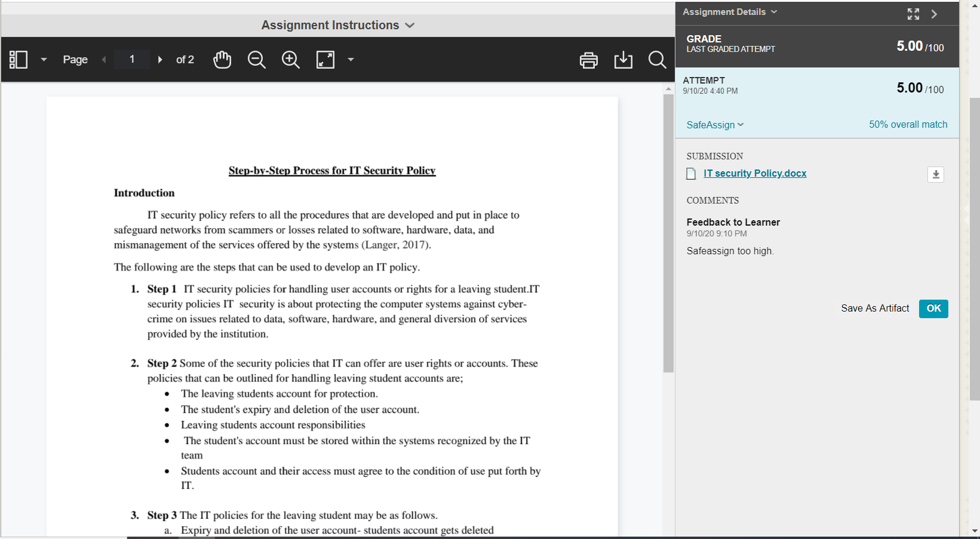Click the 'Safeassign too high.' comment text

click(730, 251)
